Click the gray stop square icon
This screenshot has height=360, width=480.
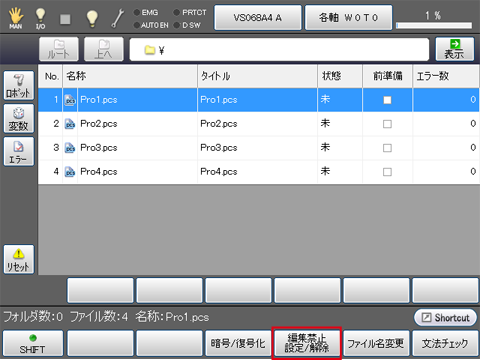(65, 19)
